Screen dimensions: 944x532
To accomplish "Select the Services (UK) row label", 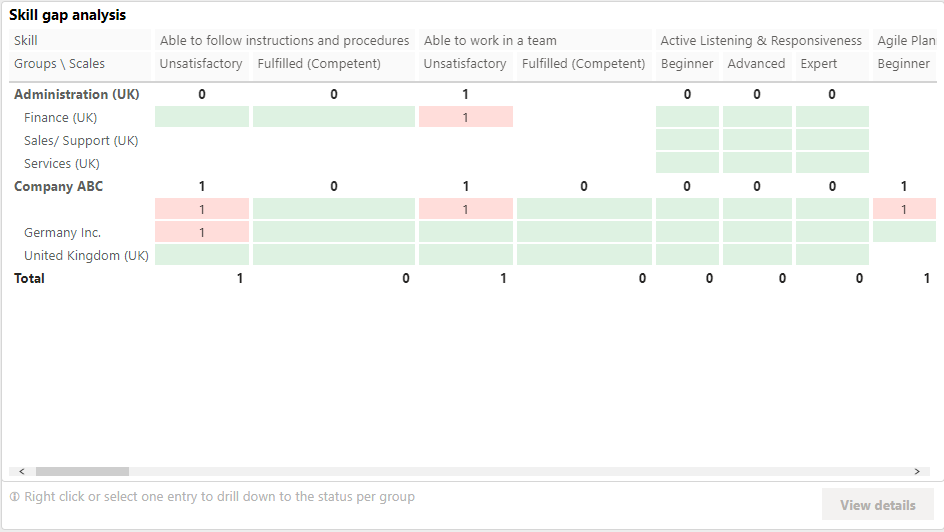I will pos(61,163).
